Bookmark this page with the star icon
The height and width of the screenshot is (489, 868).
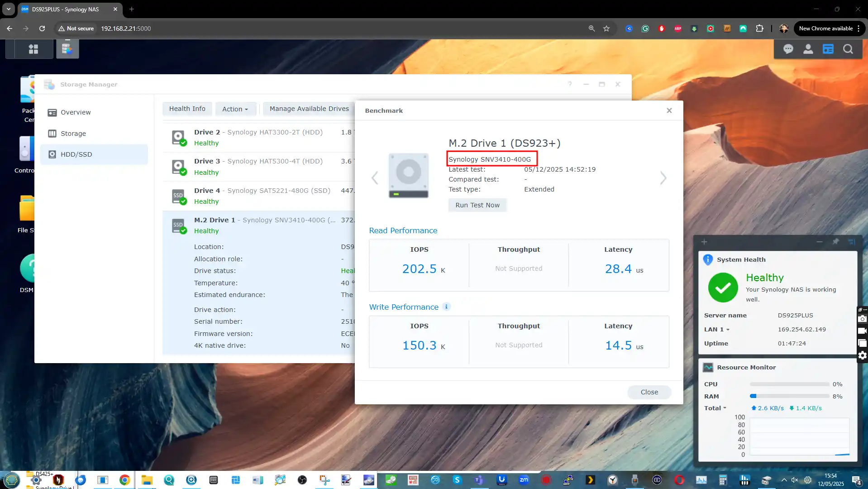pos(606,29)
